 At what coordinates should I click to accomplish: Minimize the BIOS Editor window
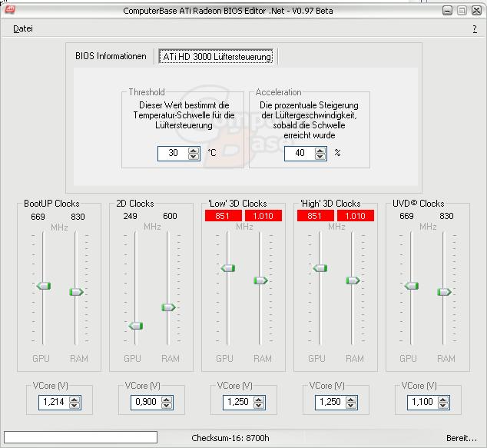[447, 11]
